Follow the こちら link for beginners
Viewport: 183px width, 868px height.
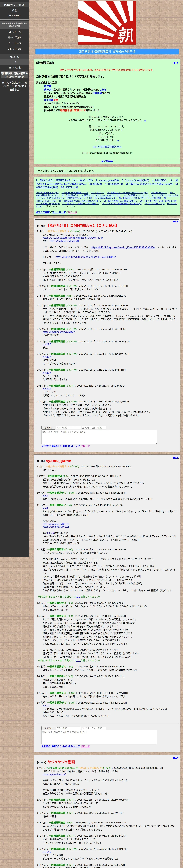pyautogui.click(x=103, y=90)
